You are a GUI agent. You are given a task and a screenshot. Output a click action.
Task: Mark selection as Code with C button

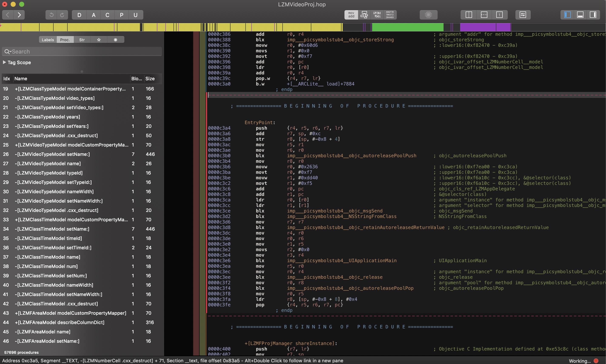point(107,15)
